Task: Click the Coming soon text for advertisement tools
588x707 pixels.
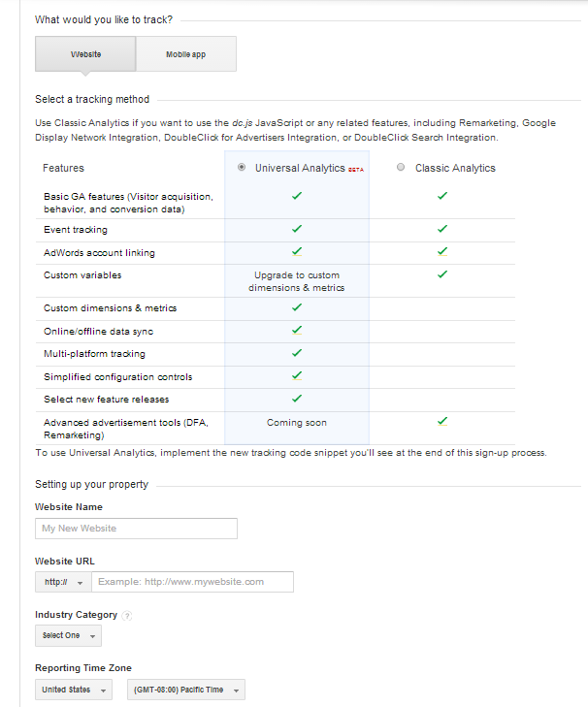Action: coord(296,423)
